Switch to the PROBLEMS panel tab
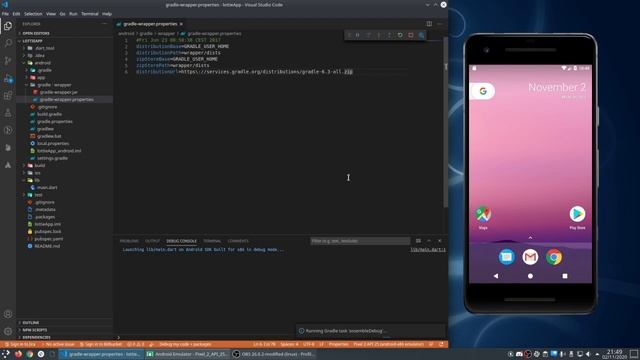 (x=129, y=241)
